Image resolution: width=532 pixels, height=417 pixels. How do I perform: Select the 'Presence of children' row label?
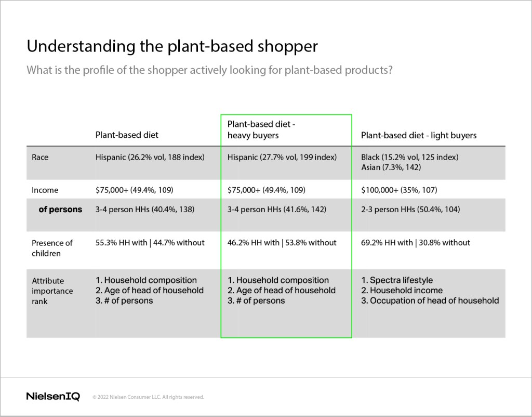click(52, 248)
